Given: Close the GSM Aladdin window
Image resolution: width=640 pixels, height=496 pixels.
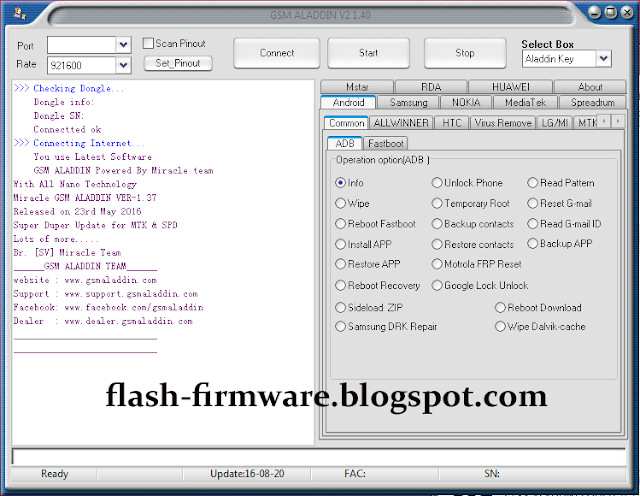Looking at the screenshot, I should click(x=627, y=13).
